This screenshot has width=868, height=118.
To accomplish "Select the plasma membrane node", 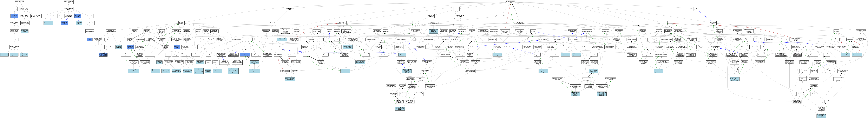I will coord(48,23).
